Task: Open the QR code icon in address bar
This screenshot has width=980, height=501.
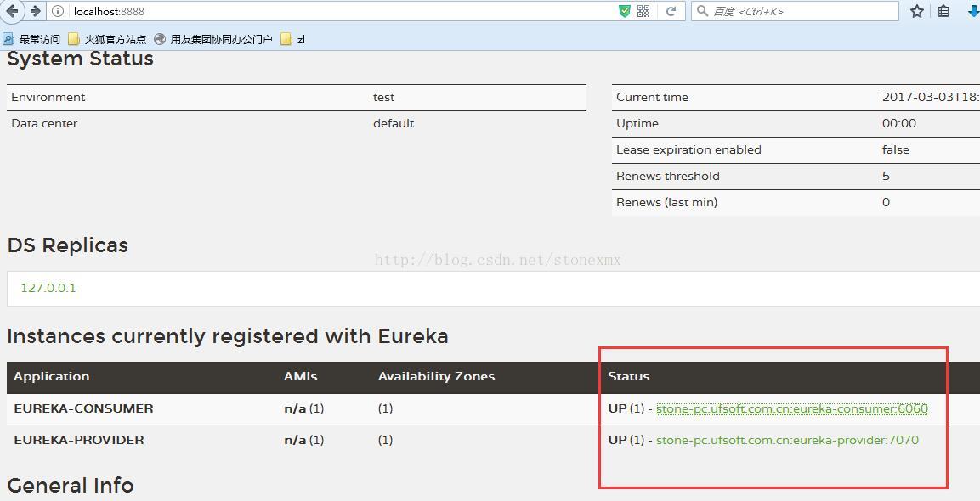Action: tap(643, 11)
